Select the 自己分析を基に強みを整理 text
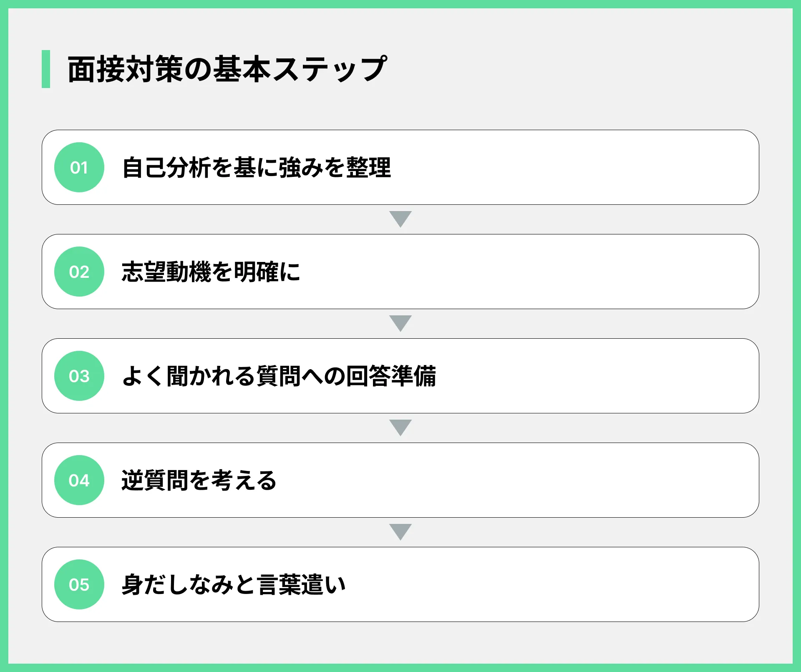The width and height of the screenshot is (801, 672). click(x=257, y=167)
